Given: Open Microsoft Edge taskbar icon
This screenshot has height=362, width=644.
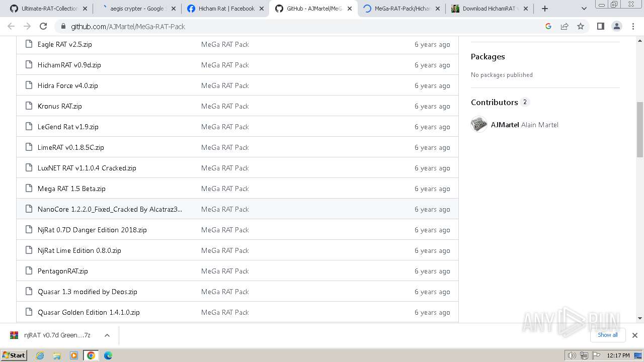Looking at the screenshot, I should pos(108,355).
